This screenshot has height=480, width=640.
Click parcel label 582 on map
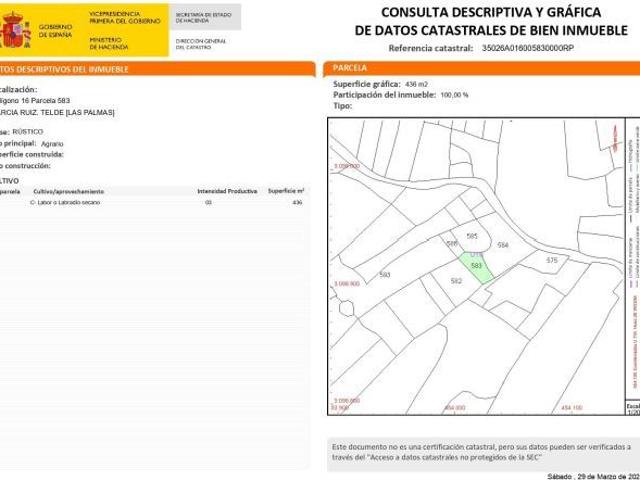[456, 281]
